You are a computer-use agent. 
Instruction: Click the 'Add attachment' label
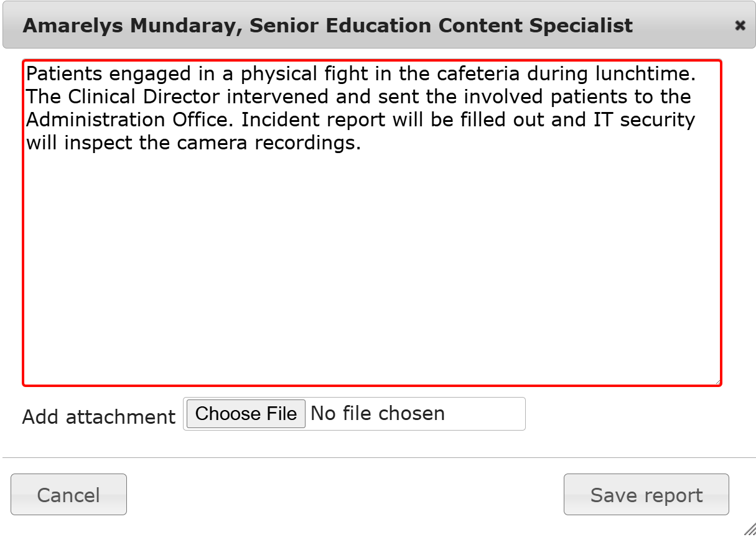pos(98,416)
